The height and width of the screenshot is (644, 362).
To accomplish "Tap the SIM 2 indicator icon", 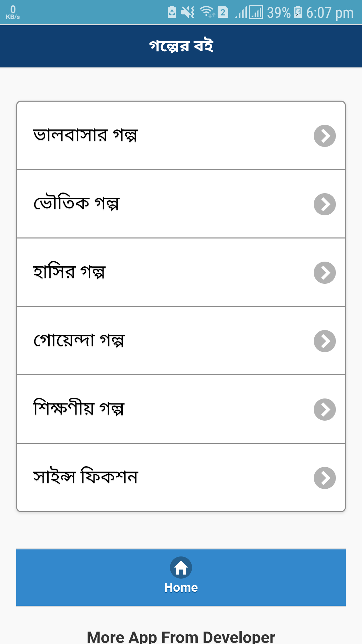I will (223, 12).
